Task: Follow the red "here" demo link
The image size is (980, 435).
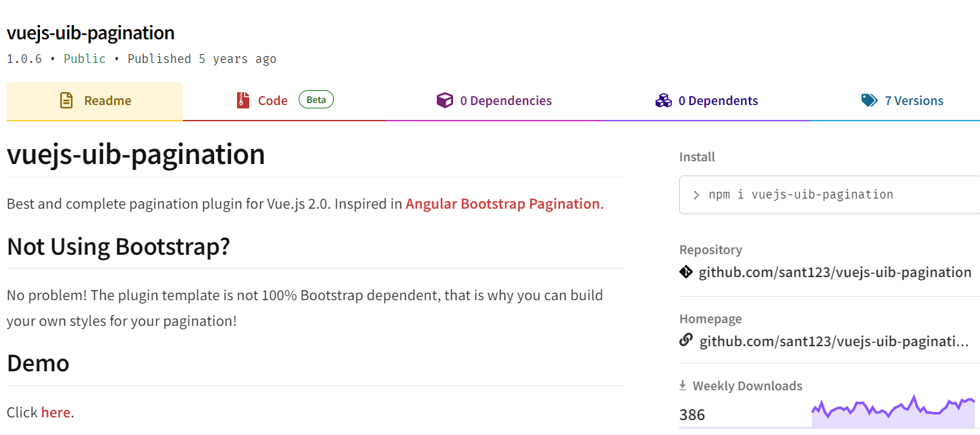Action: (56, 413)
